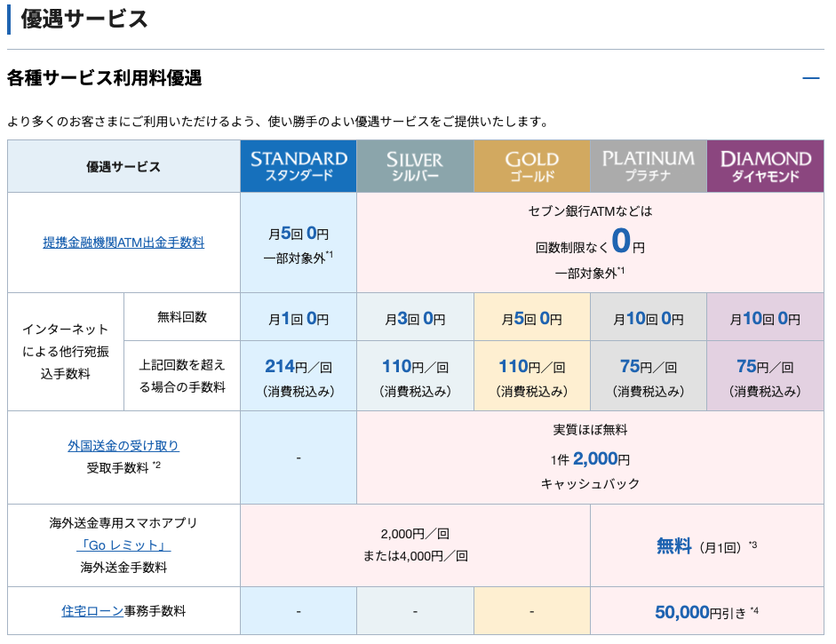Open the 「Go レミット」 link

coord(123,545)
